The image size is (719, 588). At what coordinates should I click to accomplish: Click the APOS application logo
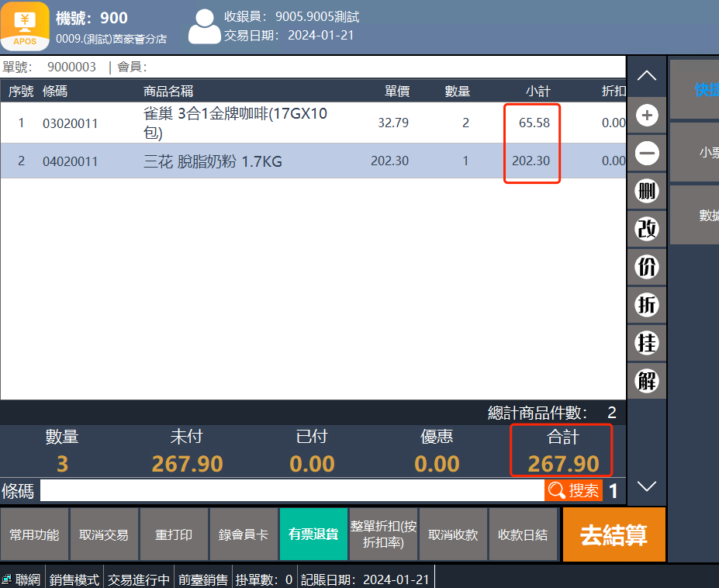click(x=25, y=26)
